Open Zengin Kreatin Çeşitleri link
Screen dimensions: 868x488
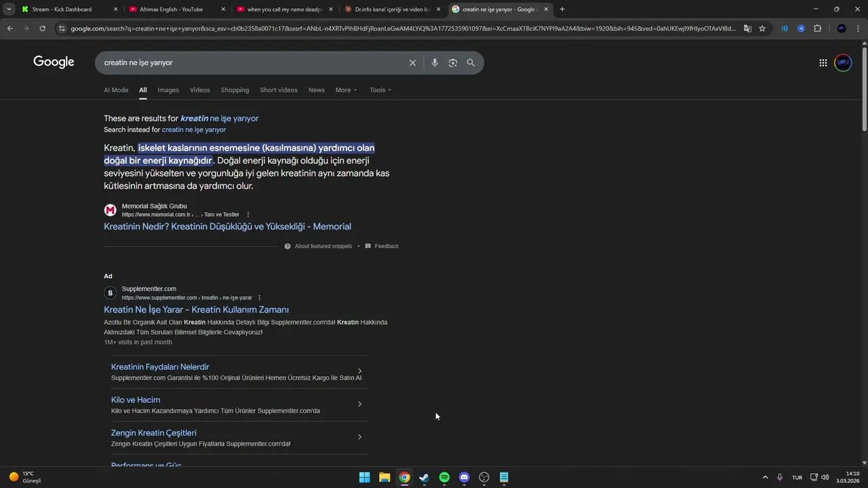click(x=154, y=433)
